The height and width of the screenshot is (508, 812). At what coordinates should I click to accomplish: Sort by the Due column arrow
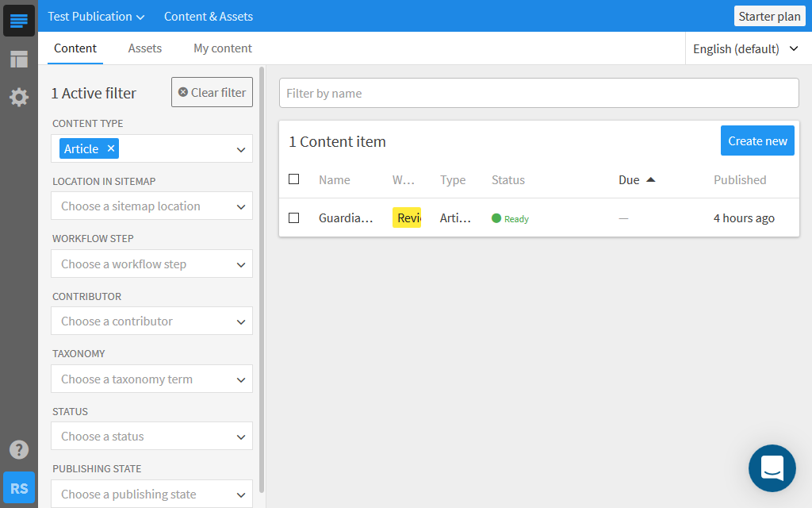[x=651, y=180]
